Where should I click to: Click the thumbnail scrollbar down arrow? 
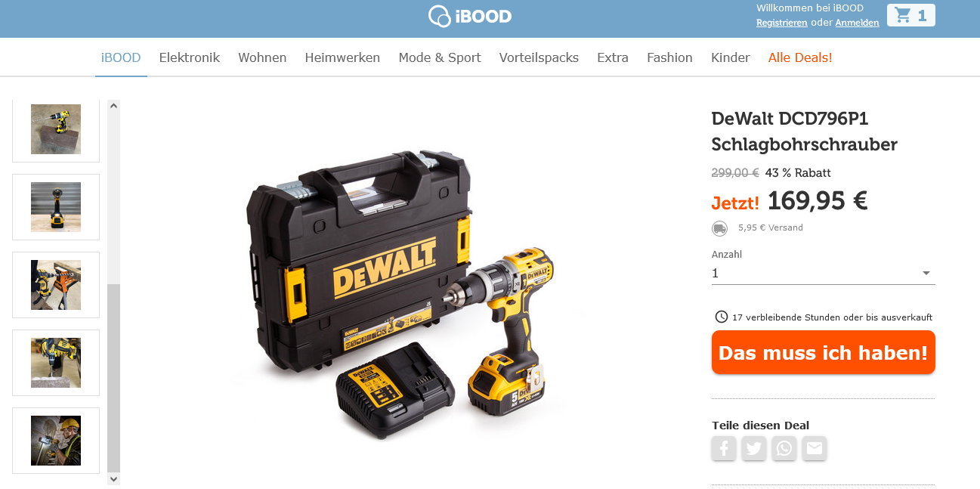click(113, 478)
